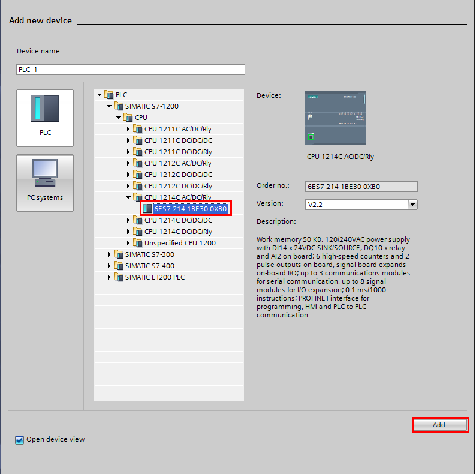
Task: Expand SIMATIC S7-300 node
Action: (109, 254)
